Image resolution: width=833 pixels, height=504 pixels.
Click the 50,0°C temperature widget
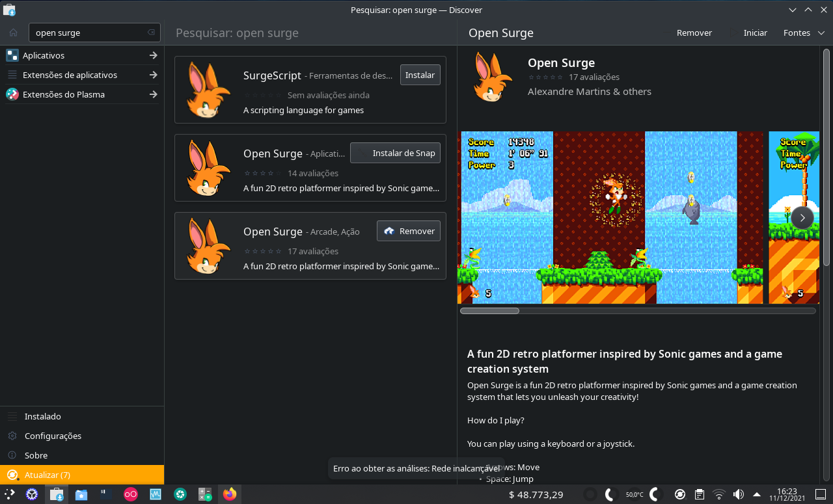pos(634,495)
